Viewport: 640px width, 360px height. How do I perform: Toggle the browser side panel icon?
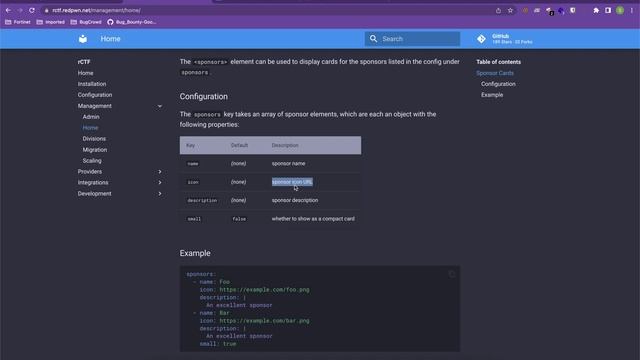(x=608, y=11)
